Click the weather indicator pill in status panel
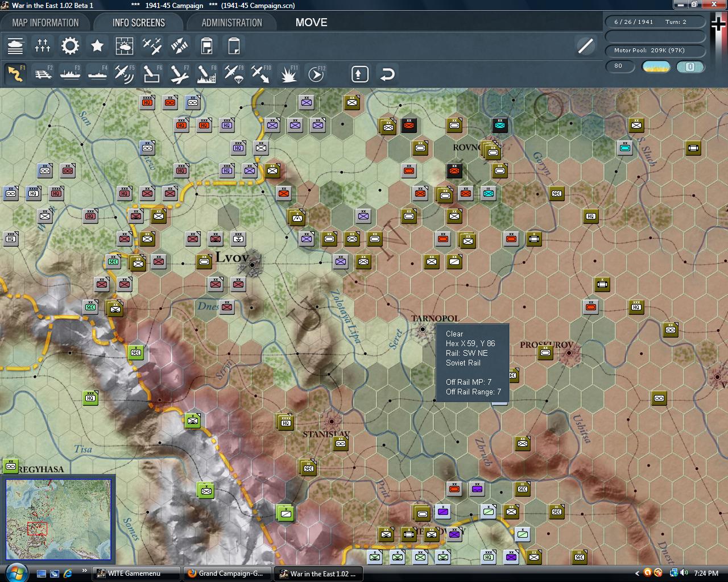The image size is (728, 582). point(656,66)
